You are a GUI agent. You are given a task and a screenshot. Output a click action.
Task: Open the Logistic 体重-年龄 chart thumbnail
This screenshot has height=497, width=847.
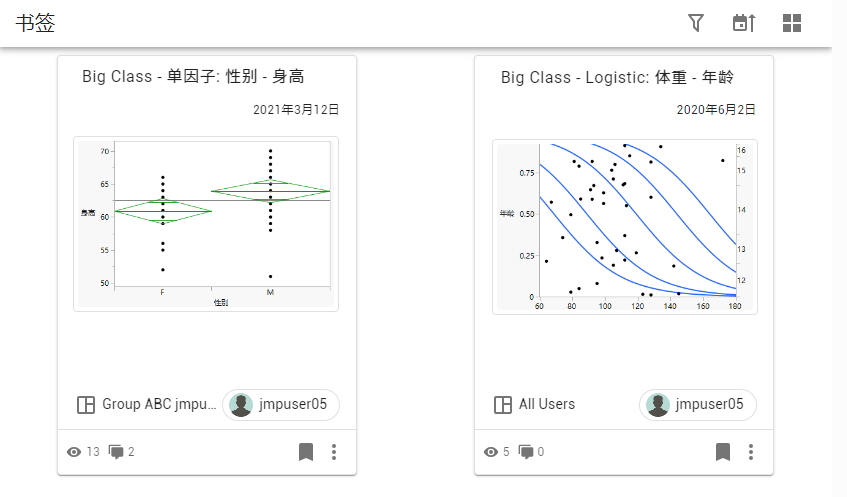click(x=624, y=227)
